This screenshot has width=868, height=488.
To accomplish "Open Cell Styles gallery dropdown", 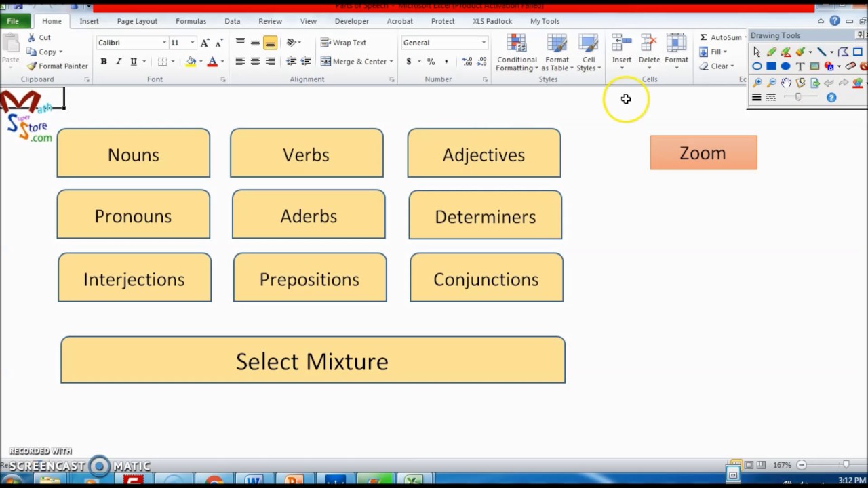I will pos(589,53).
